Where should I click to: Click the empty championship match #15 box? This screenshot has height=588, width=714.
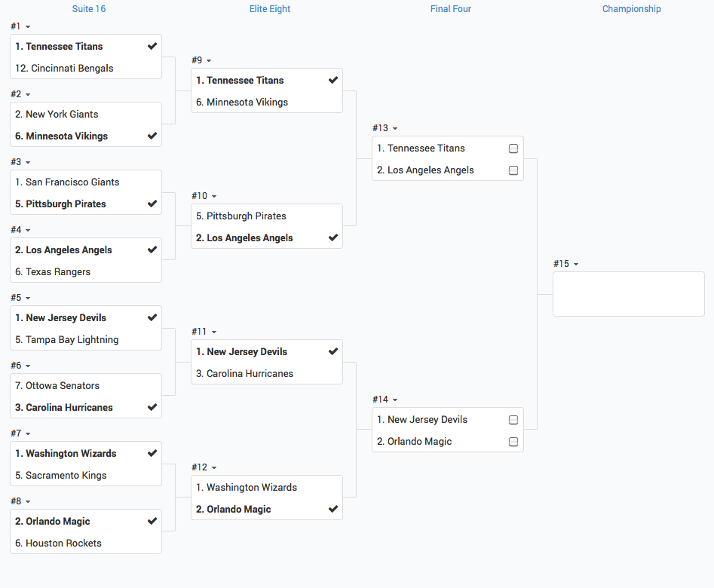[628, 294]
